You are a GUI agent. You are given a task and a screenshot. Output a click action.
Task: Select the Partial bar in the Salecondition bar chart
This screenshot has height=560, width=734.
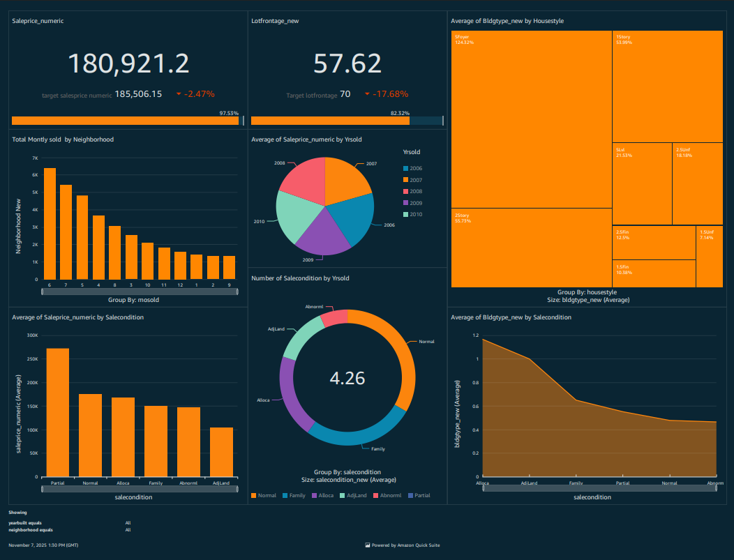[58, 411]
